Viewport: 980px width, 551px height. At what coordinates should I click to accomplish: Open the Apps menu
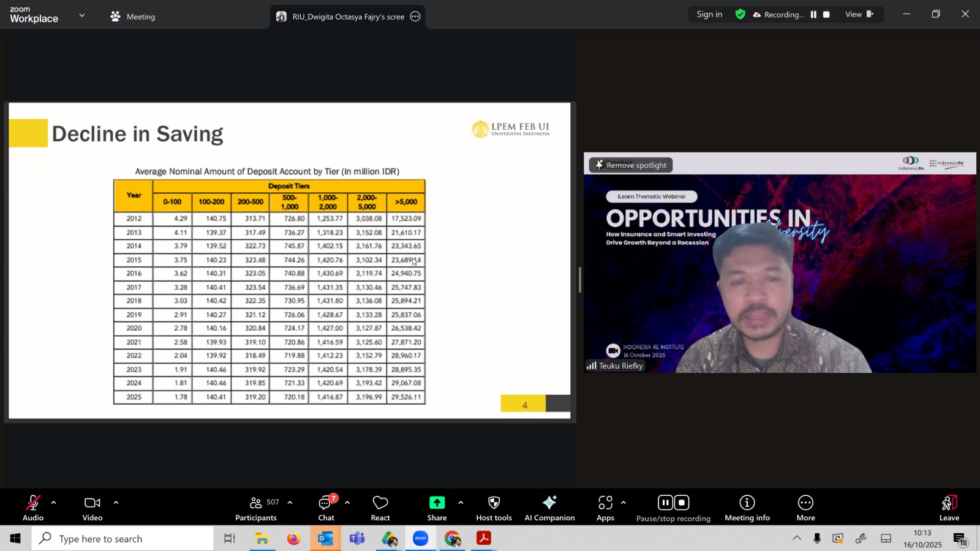605,508
